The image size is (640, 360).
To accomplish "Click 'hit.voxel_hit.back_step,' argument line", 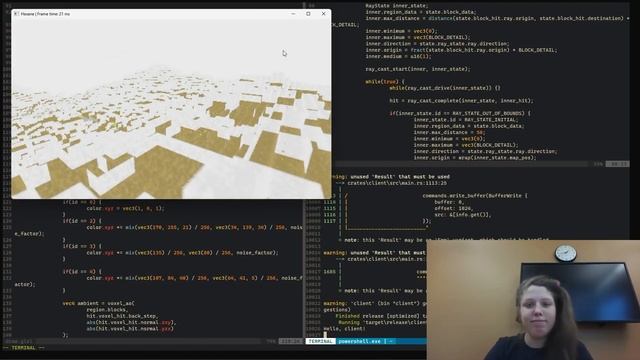I will 122,316.
